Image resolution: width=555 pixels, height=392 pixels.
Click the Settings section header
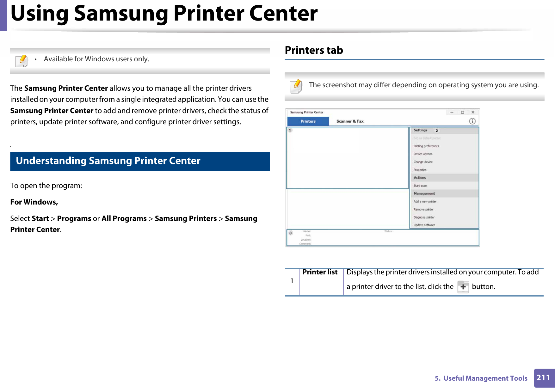(444, 130)
